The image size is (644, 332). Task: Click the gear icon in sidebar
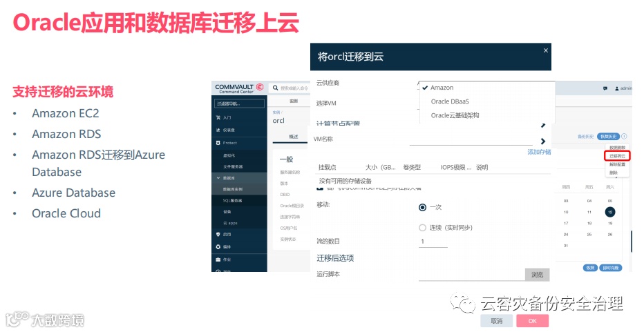point(218,246)
